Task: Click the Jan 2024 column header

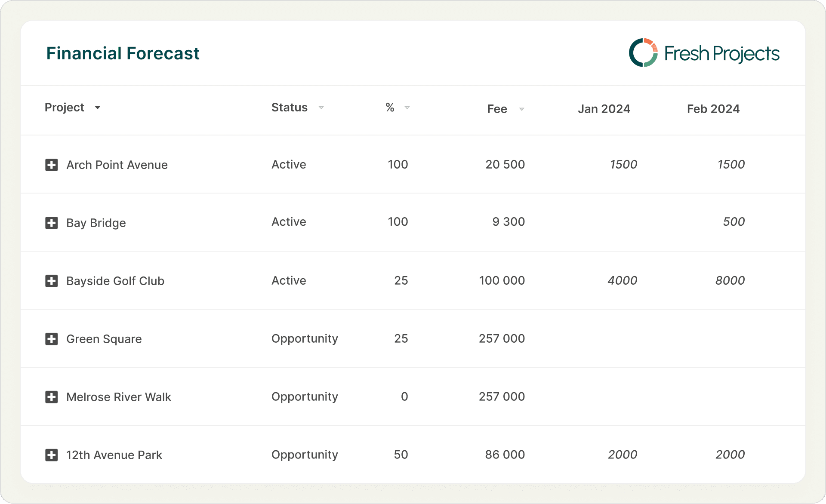Action: 604,109
